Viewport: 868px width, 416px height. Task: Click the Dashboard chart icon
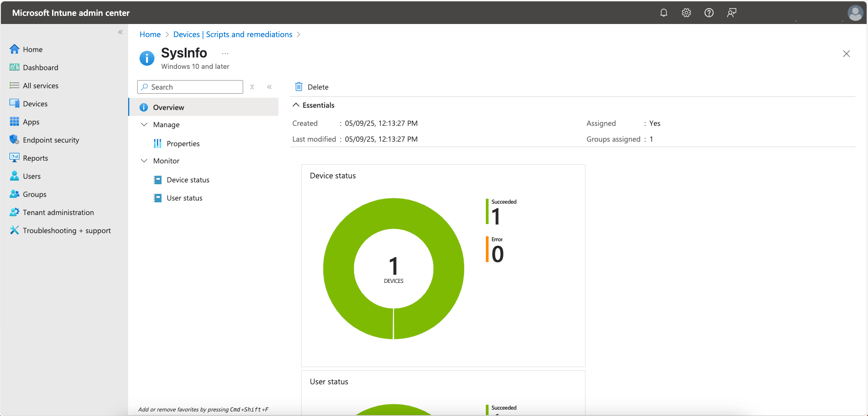coord(14,67)
